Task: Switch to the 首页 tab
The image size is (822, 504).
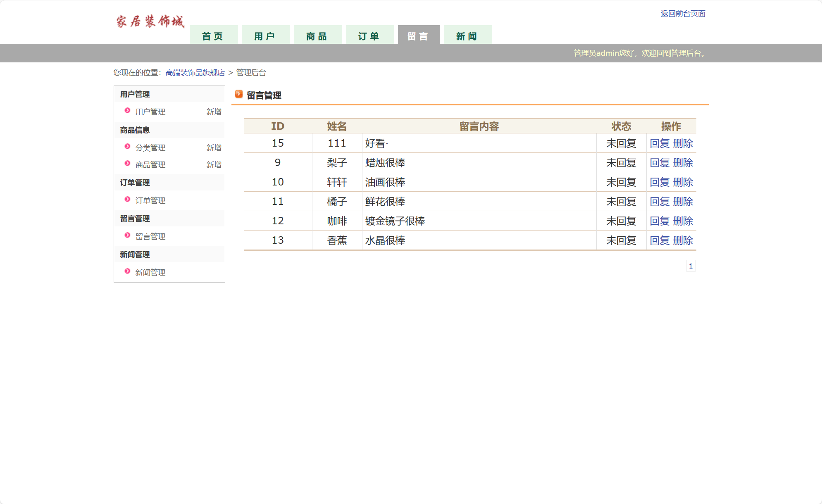Action: coord(213,36)
